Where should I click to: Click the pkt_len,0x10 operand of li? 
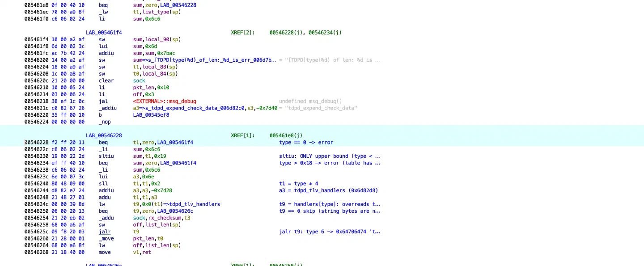(x=151, y=88)
